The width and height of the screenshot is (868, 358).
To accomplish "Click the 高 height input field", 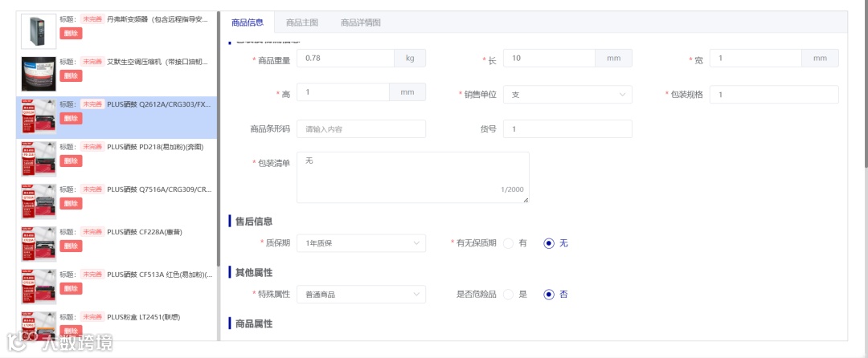I will 343,92.
